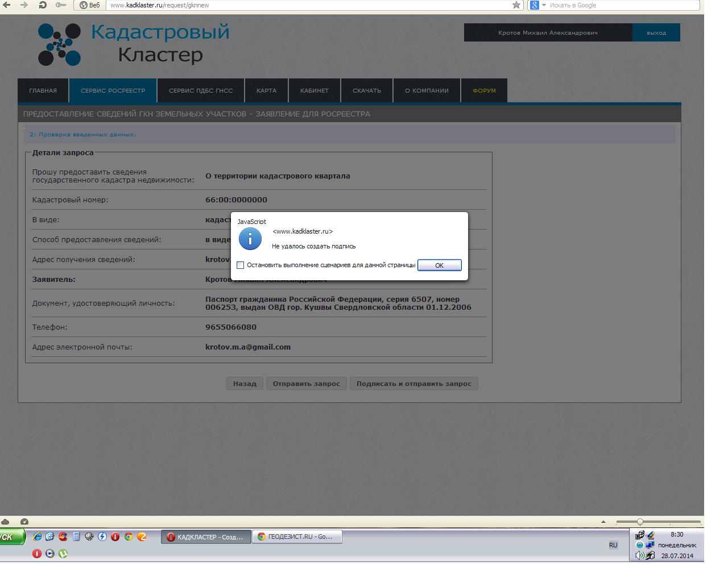This screenshot has height=582, width=728.
Task: Go to the Кабинет menu tab
Action: 314,90
